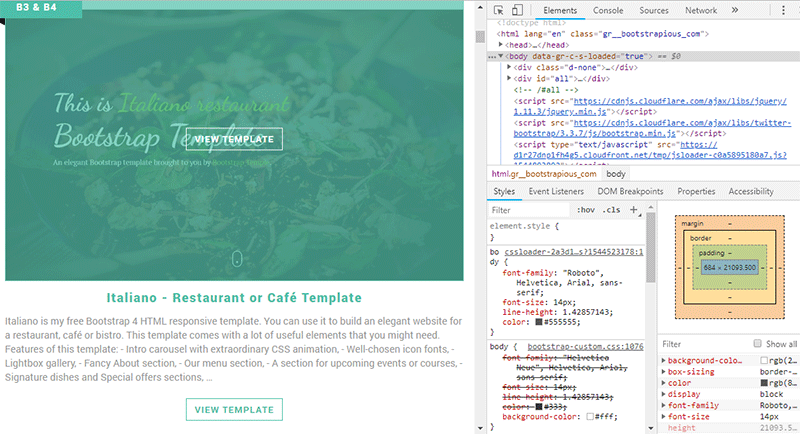800x434 pixels.
Task: Toggle the device toolbar icon
Action: tap(517, 10)
